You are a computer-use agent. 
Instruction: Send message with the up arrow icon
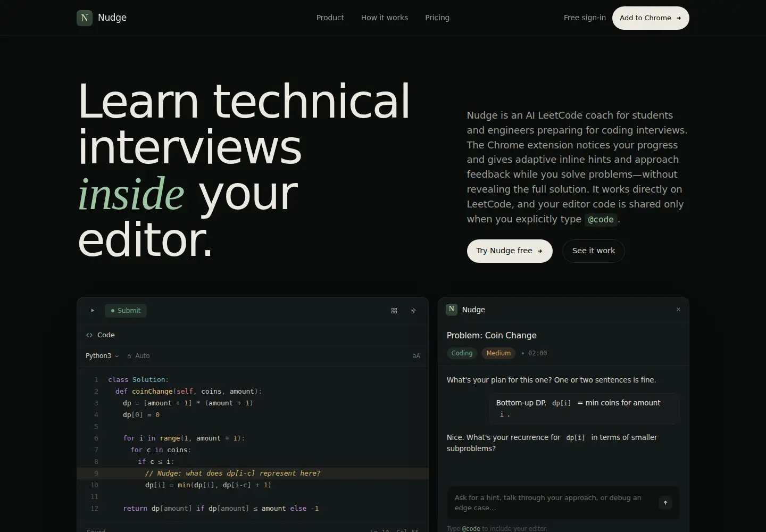tap(665, 503)
